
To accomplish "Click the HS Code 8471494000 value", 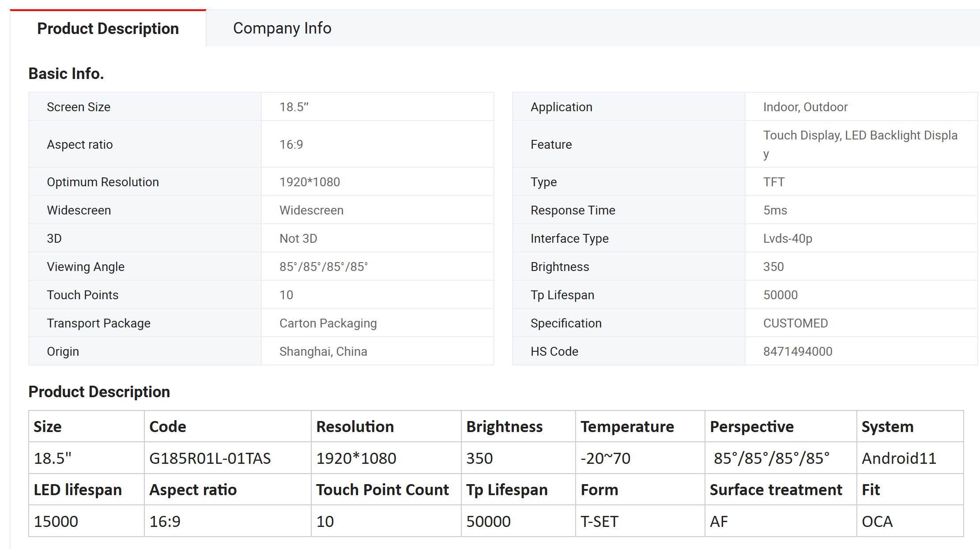I will click(x=798, y=351).
